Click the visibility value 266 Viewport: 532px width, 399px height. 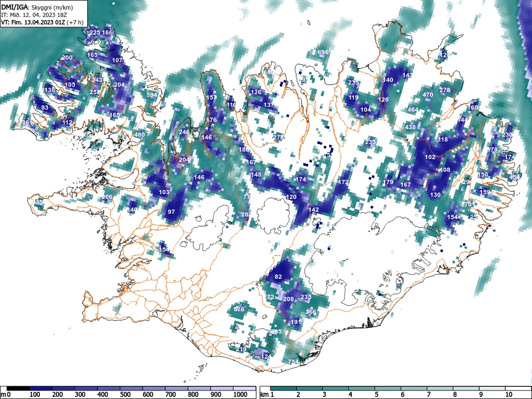[107, 197]
